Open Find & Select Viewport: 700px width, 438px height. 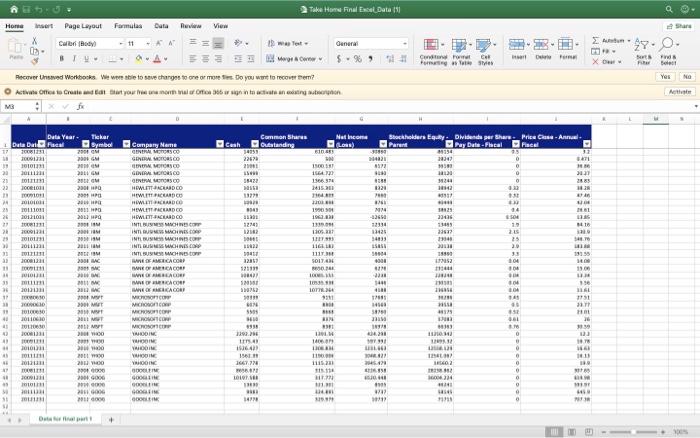click(x=668, y=52)
